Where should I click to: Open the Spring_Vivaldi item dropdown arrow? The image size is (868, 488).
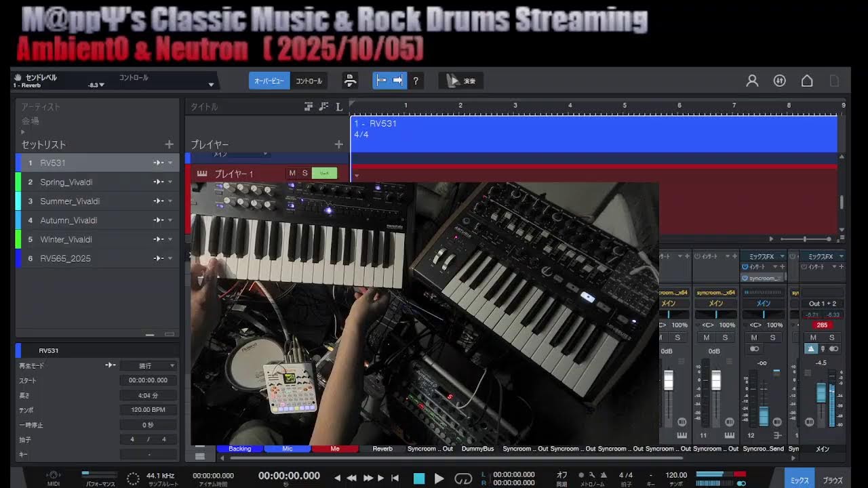(x=170, y=182)
